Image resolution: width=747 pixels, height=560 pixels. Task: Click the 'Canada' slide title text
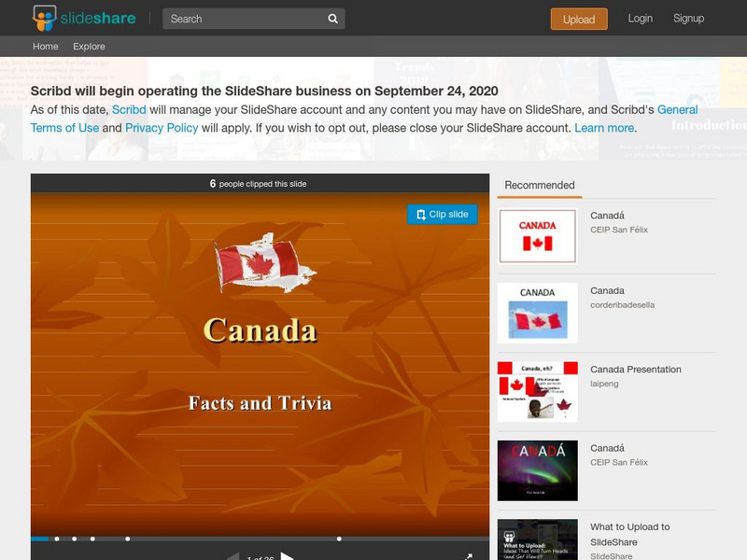(261, 330)
